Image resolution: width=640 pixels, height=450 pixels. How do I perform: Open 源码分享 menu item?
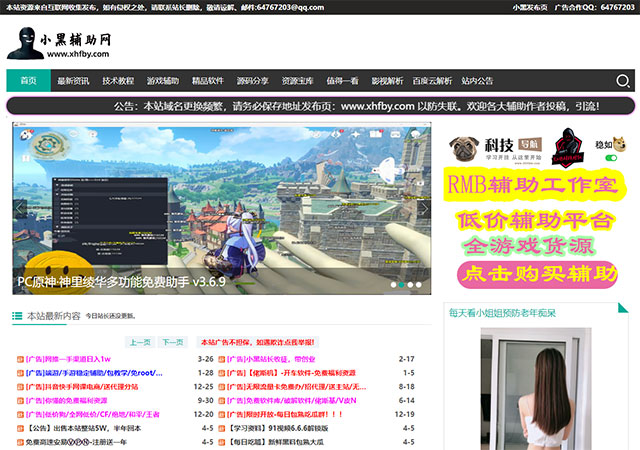(x=253, y=81)
